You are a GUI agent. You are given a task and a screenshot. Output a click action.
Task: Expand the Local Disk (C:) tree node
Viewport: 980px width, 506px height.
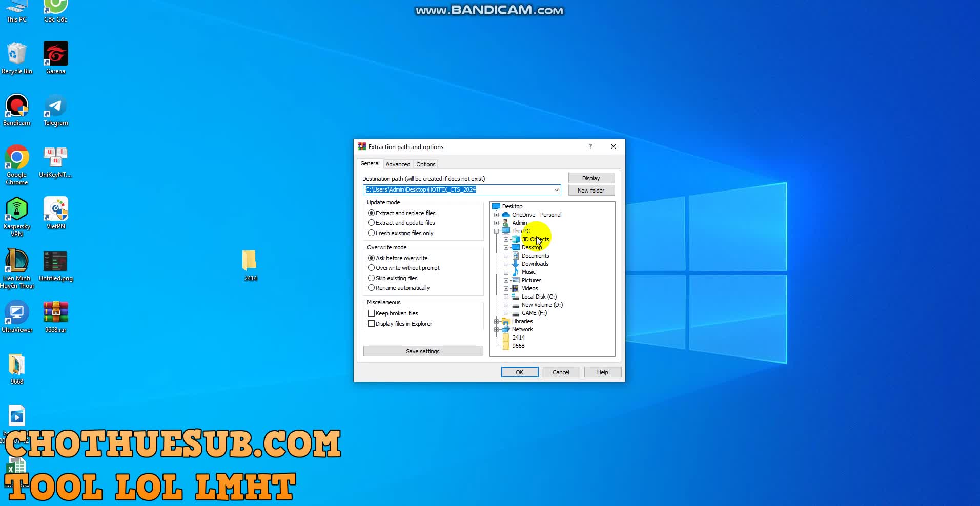(x=506, y=297)
